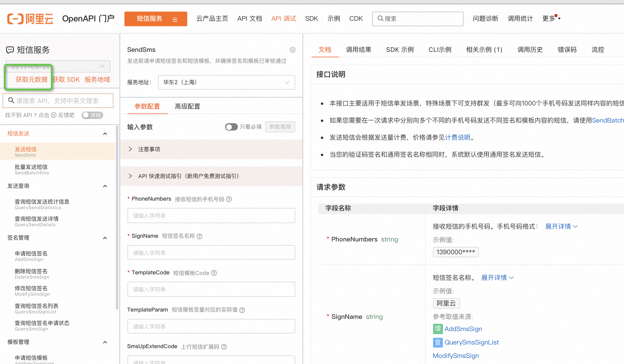624x364 pixels.
Task: Open 调用统计 in top bar
Action: [x=520, y=19]
